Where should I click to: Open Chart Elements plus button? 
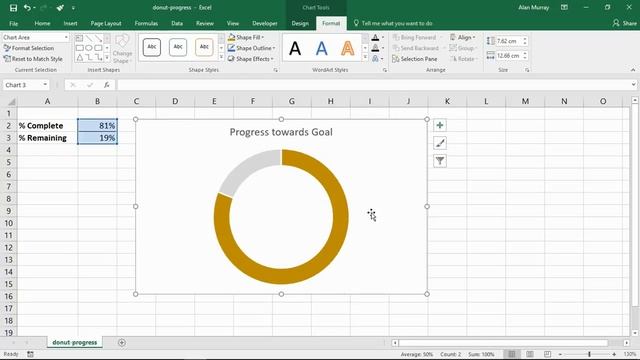[x=440, y=125]
